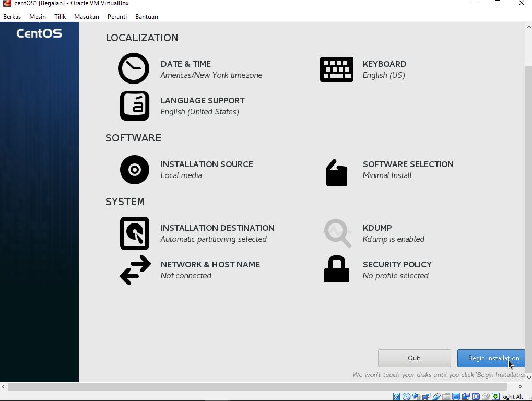532x401 pixels.
Task: Click 'English (US)' keyboard text
Action: tap(384, 75)
